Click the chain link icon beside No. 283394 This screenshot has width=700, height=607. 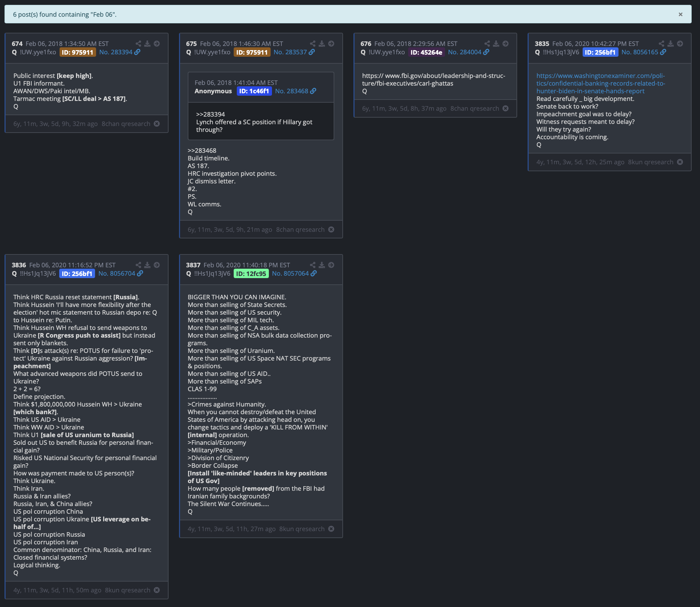[138, 52]
